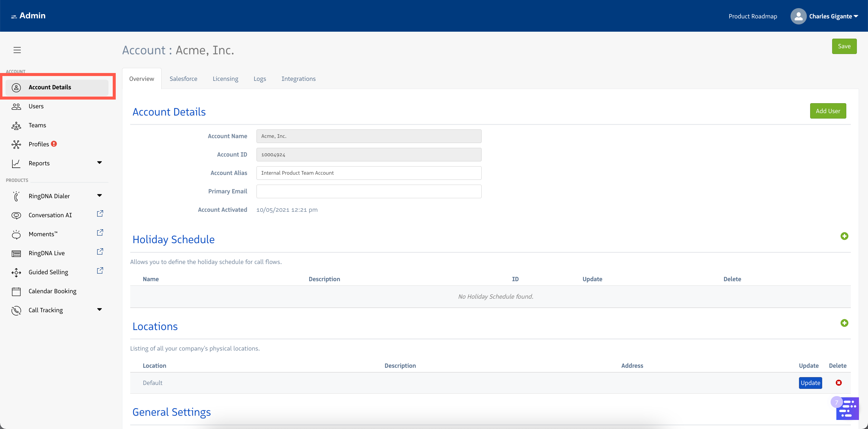Add a new Location with the plus icon
Screen dimensions: 868x429
click(844, 323)
